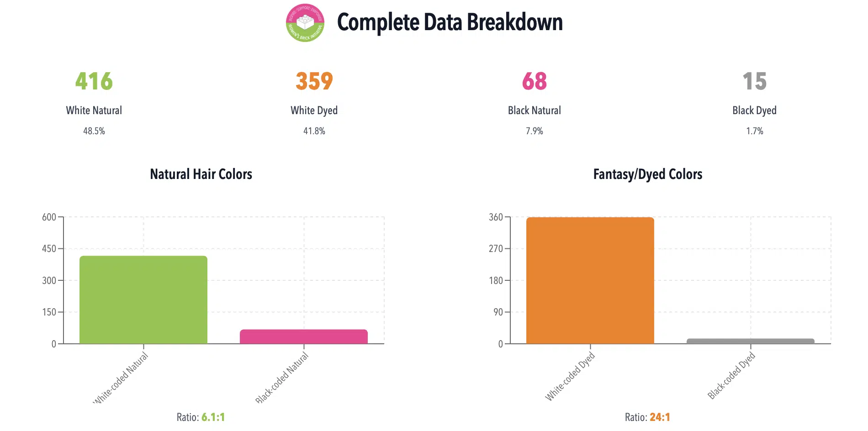Select the orange 359 White Dyed count

click(x=314, y=81)
